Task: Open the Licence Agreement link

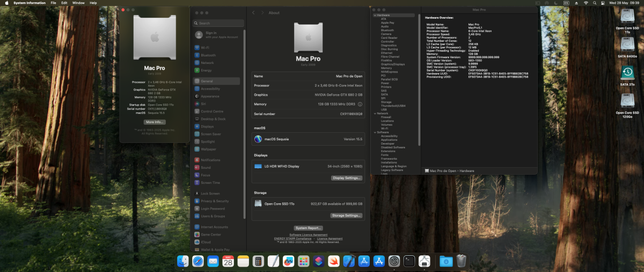Action: click(x=330, y=238)
